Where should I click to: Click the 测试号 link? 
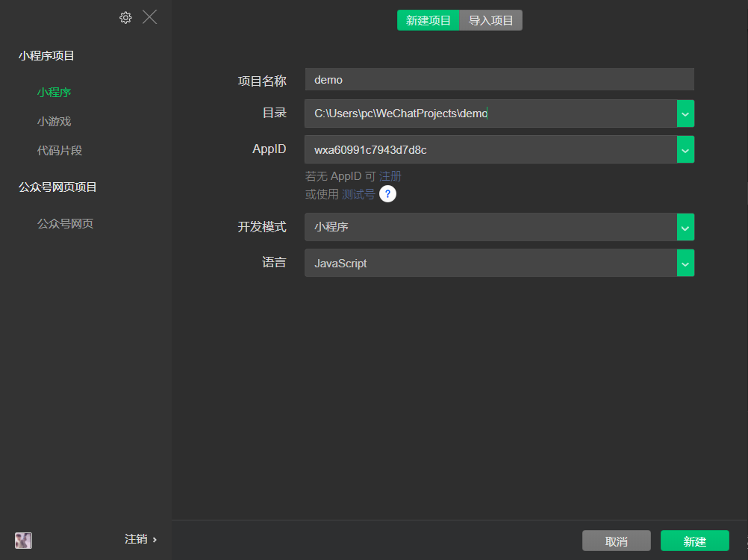click(358, 194)
